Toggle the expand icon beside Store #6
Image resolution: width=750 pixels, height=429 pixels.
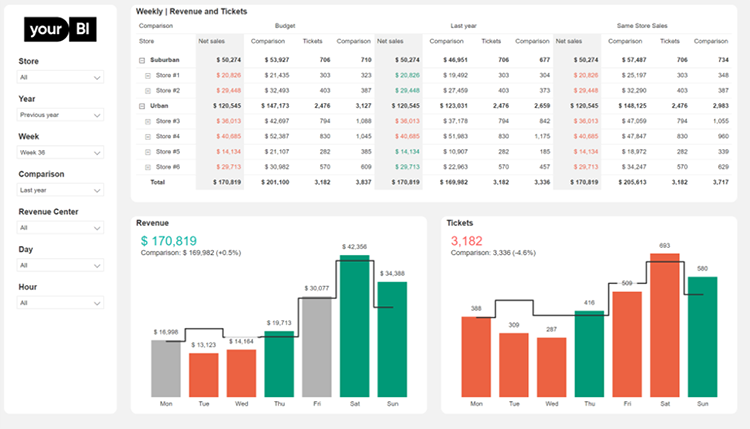click(148, 166)
